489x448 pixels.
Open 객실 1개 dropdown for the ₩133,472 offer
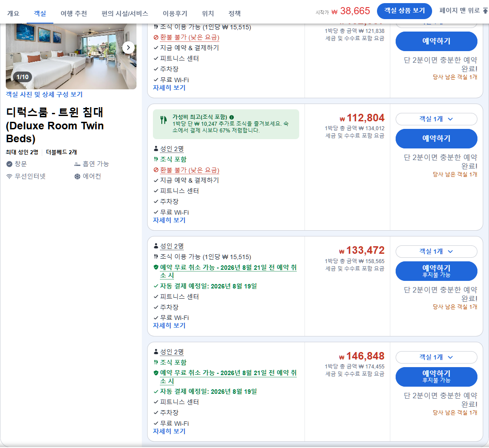tap(436, 251)
